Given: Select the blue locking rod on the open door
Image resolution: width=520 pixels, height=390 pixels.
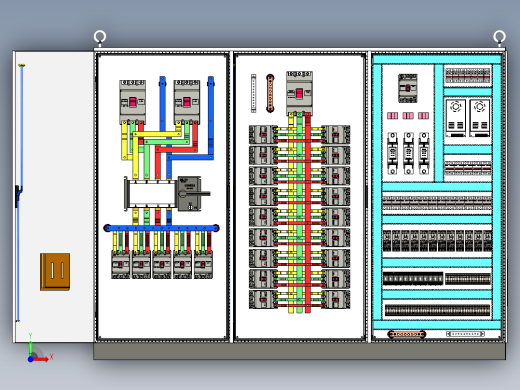Looking at the screenshot, I should click(20, 193).
